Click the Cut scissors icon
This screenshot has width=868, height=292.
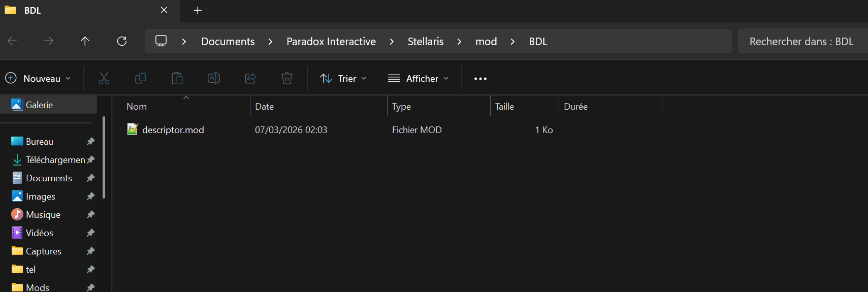point(104,78)
